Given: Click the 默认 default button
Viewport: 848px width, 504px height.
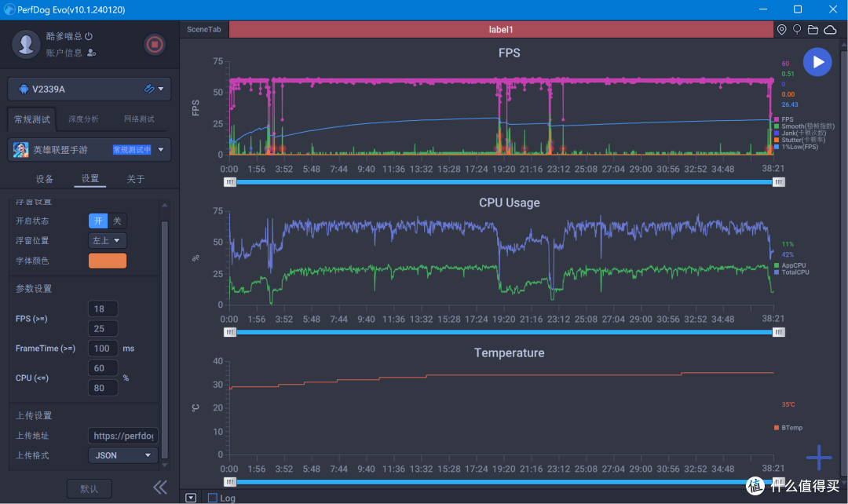Looking at the screenshot, I should pyautogui.click(x=90, y=489).
